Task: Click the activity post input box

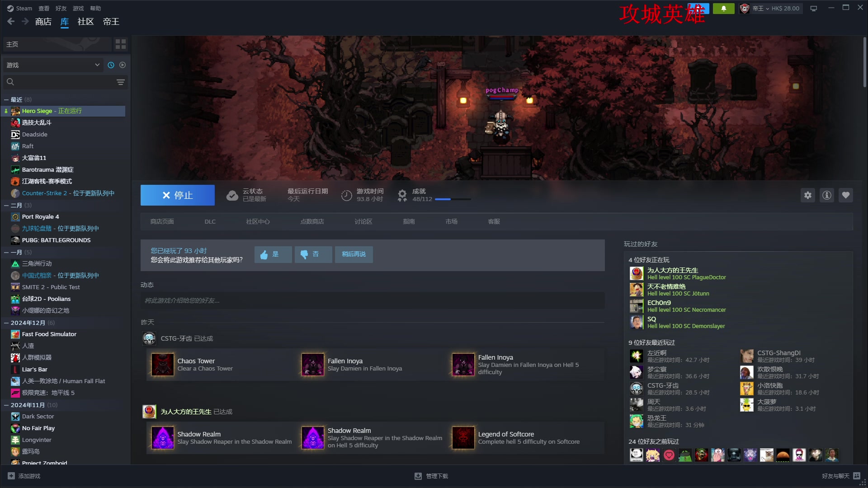Action: (x=373, y=300)
